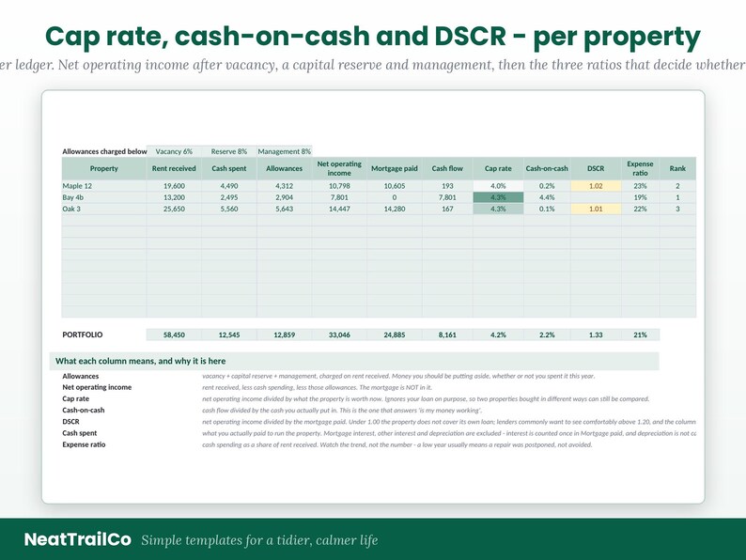Select the DSCR column header
This screenshot has width=746, height=560.
click(596, 168)
